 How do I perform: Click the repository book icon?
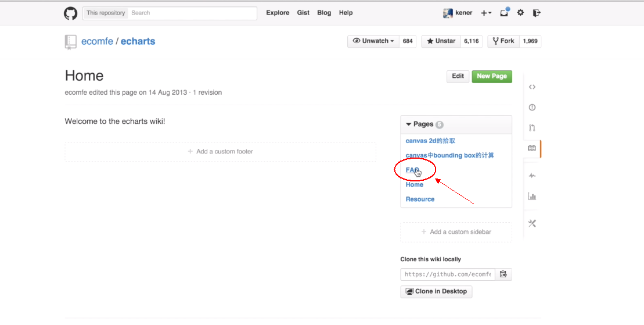(71, 42)
